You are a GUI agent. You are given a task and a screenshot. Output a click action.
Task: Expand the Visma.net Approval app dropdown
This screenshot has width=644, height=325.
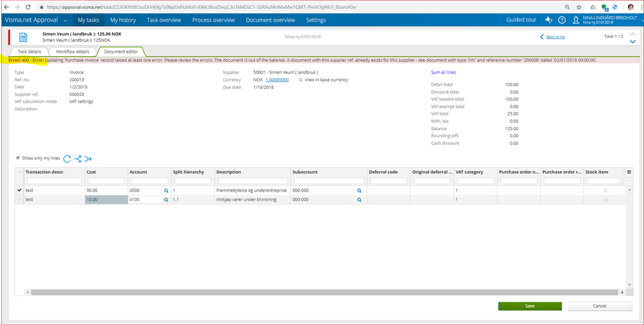[x=66, y=20]
